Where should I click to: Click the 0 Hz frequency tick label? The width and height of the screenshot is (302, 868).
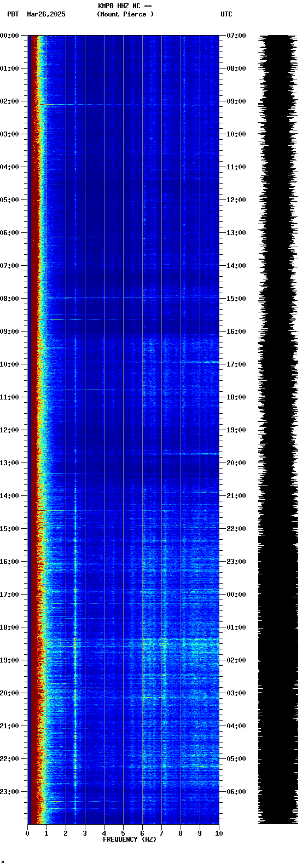click(27, 833)
